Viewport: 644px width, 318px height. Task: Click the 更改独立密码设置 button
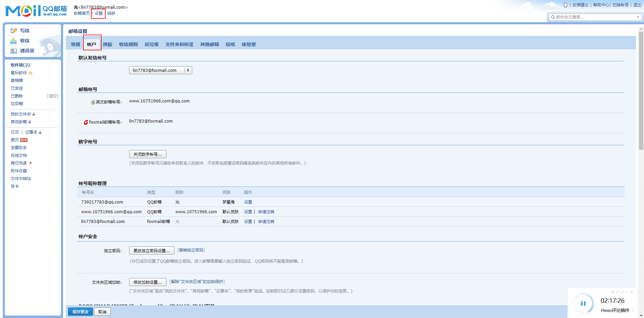click(x=152, y=251)
